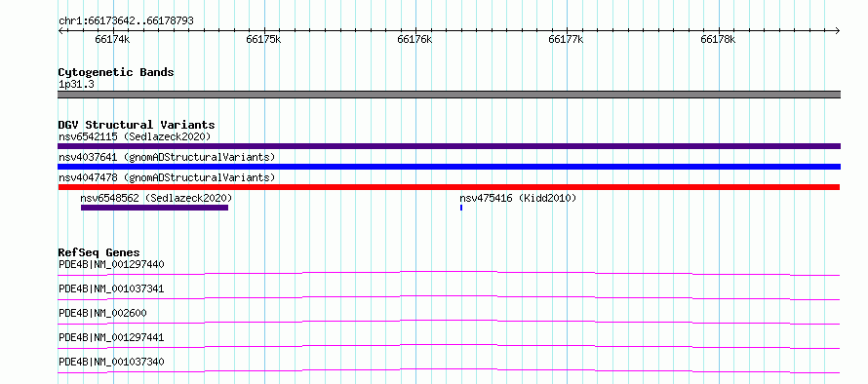Click the RefSeq Genes track title

99,252
